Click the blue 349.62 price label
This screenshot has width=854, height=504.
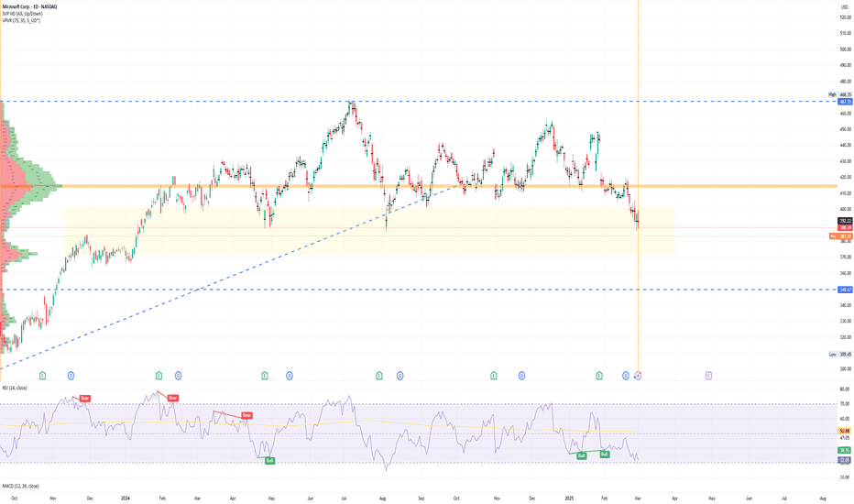[845, 290]
